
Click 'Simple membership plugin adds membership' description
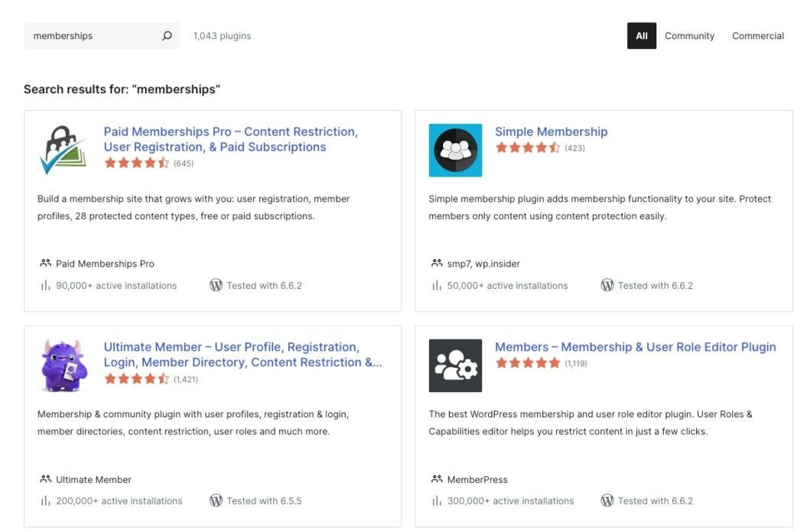[600, 207]
